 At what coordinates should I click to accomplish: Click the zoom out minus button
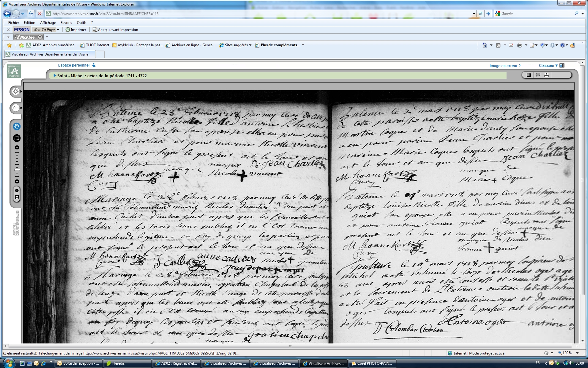click(17, 182)
